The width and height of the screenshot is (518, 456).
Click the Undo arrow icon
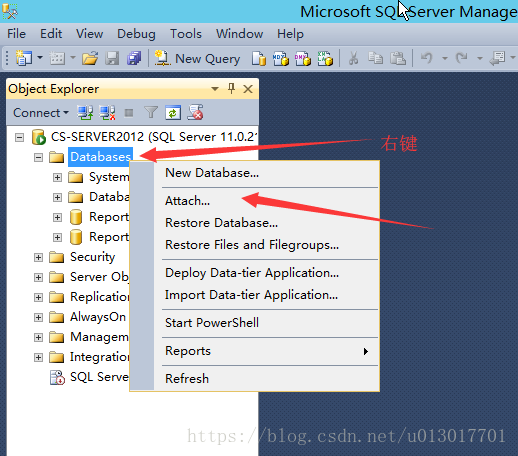pyautogui.click(x=427, y=58)
